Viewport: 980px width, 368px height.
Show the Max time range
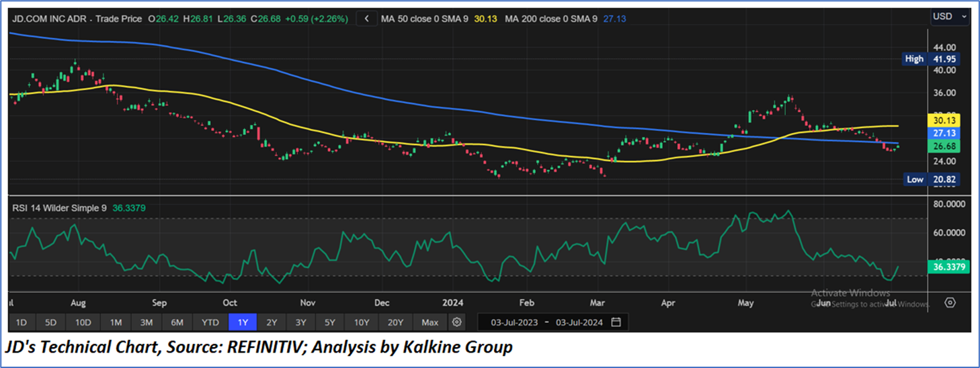pyautogui.click(x=430, y=322)
